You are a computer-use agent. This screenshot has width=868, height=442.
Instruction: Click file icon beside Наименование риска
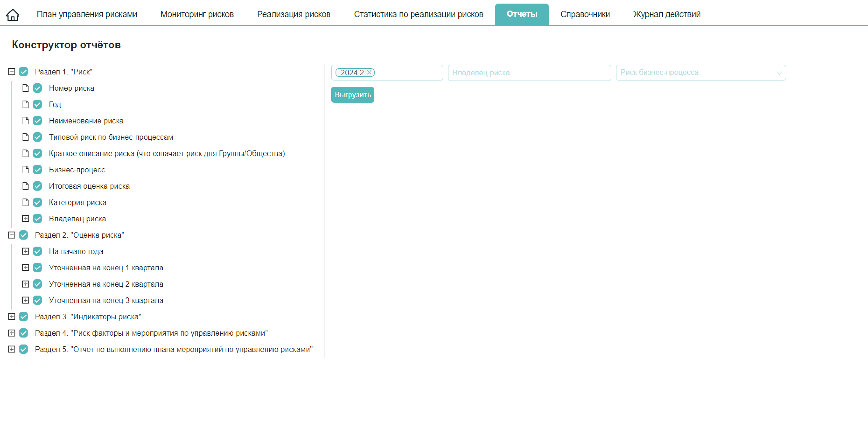[x=26, y=121]
